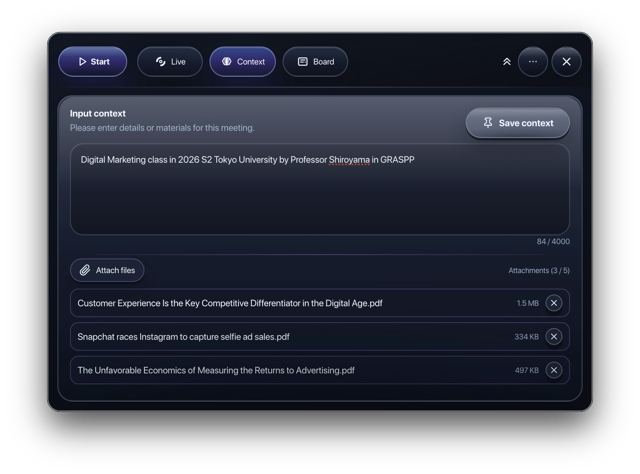Collapse panel with double chevron icon
The image size is (640, 474).
click(507, 62)
